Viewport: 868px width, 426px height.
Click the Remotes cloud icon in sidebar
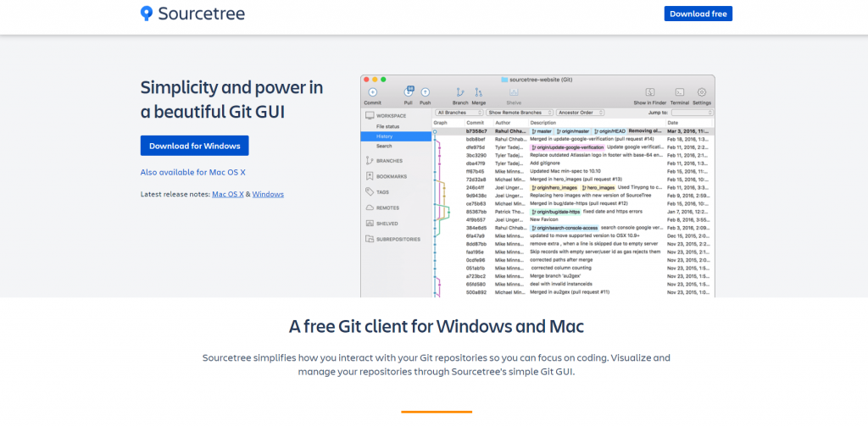pos(370,207)
